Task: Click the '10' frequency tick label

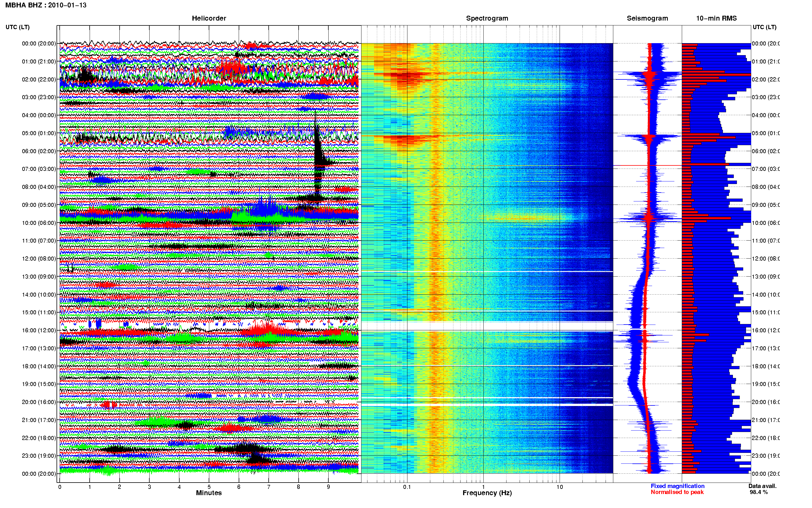Action: coord(560,487)
